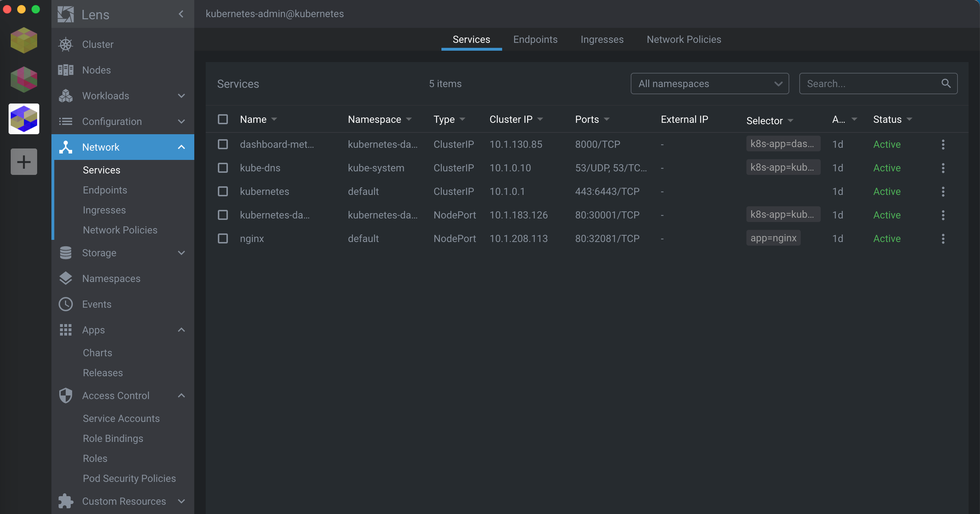
Task: Open the All namespaces dropdown
Action: 710,84
